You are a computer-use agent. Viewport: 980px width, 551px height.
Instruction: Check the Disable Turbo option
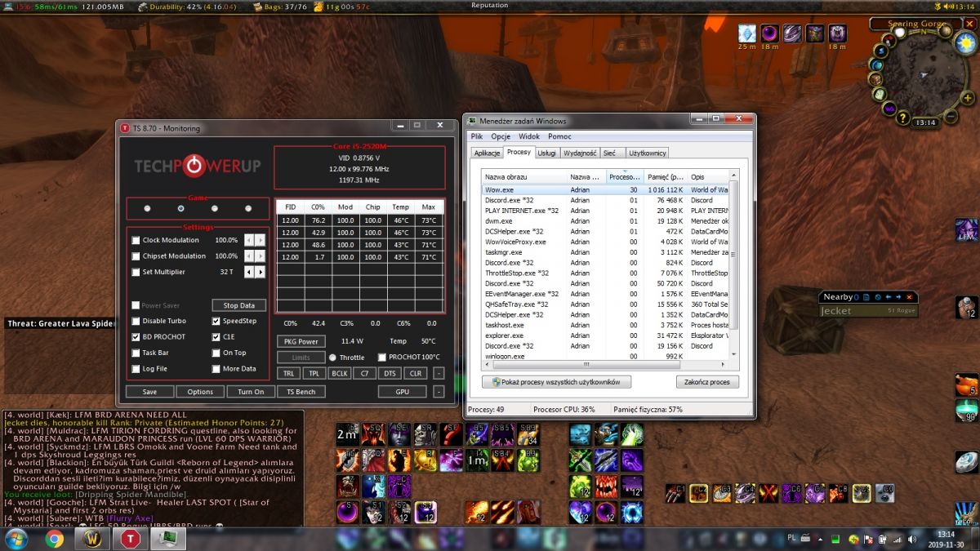click(136, 321)
